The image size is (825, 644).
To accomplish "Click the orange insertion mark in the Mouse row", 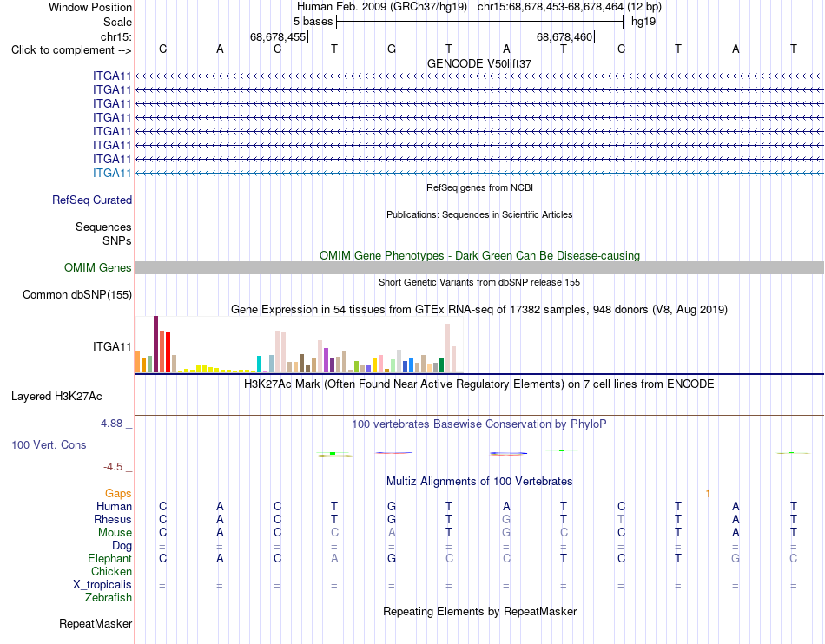I will (x=709, y=531).
